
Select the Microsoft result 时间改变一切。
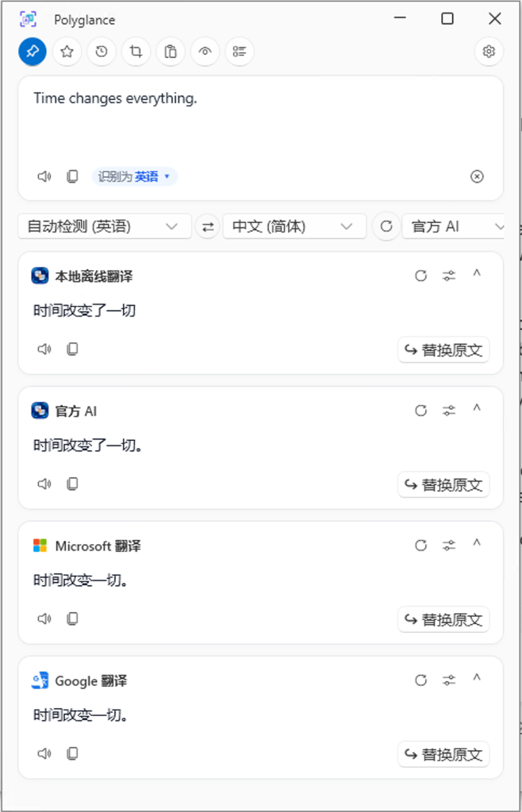click(x=81, y=580)
